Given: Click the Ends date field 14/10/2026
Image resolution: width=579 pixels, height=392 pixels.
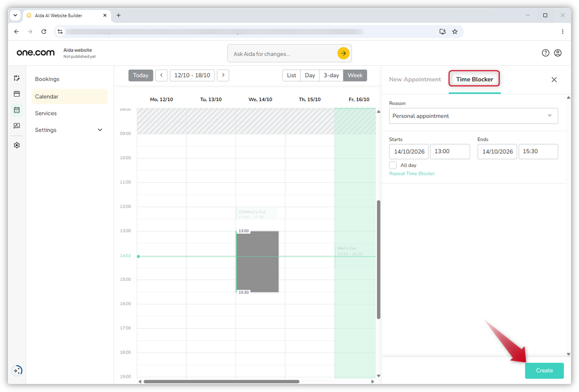Looking at the screenshot, I should 497,151.
